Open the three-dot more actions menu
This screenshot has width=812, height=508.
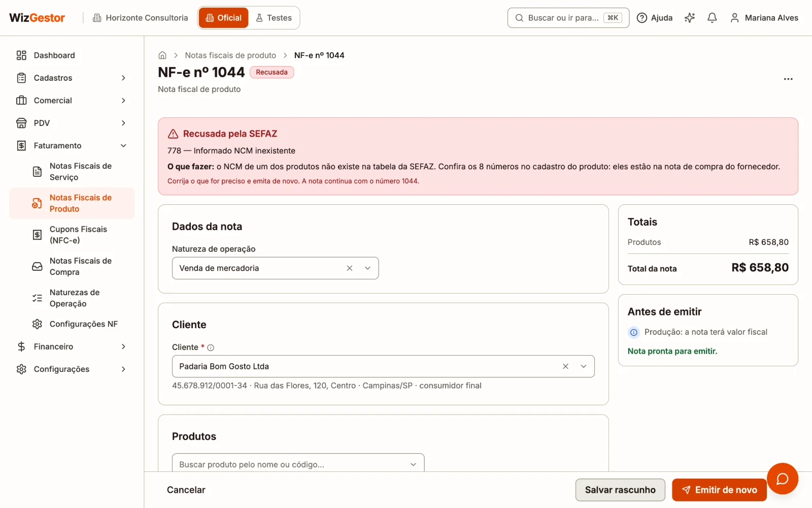788,79
